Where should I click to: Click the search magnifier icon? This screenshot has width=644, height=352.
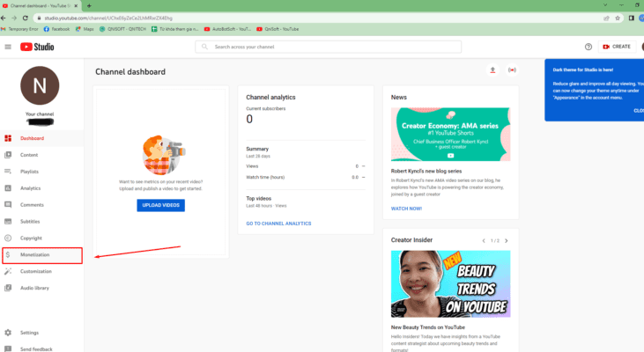click(204, 47)
